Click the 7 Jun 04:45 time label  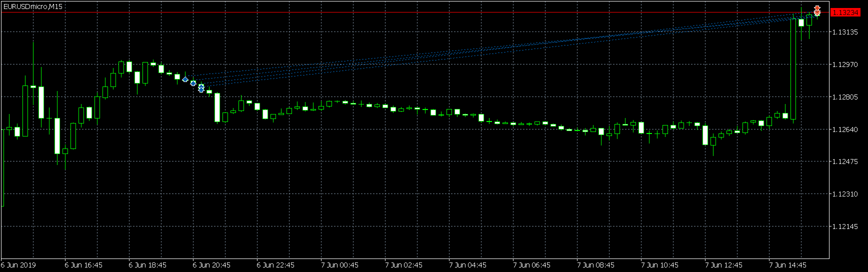467,265
